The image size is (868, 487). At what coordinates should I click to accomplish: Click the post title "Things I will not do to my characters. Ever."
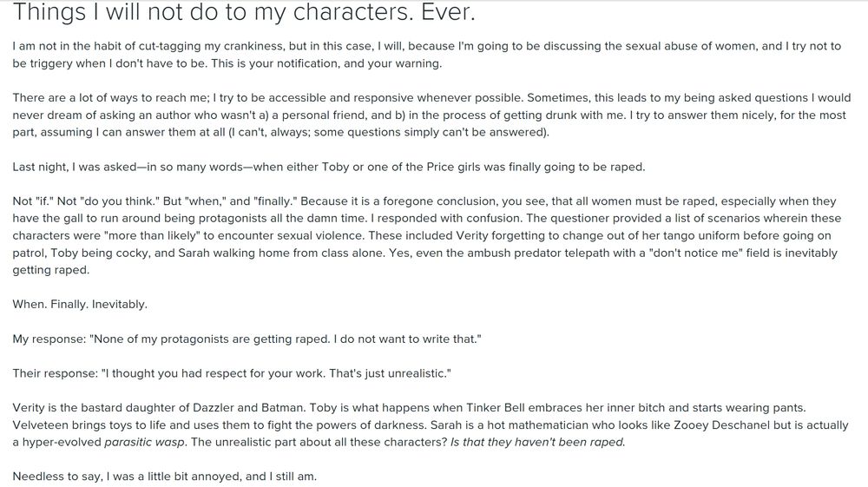point(244,12)
